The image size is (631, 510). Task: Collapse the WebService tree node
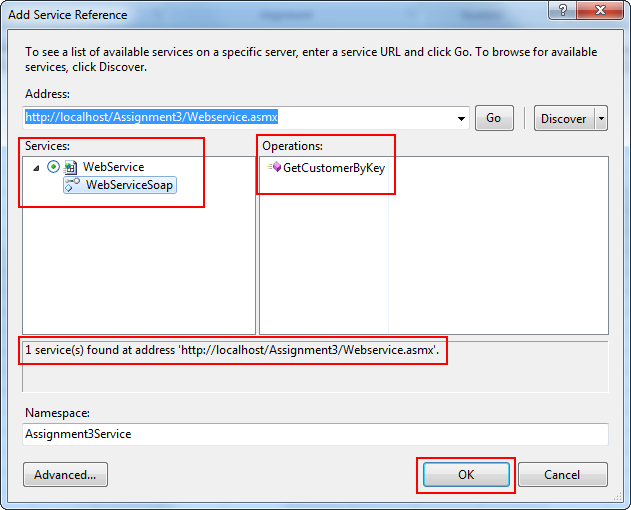[36, 168]
